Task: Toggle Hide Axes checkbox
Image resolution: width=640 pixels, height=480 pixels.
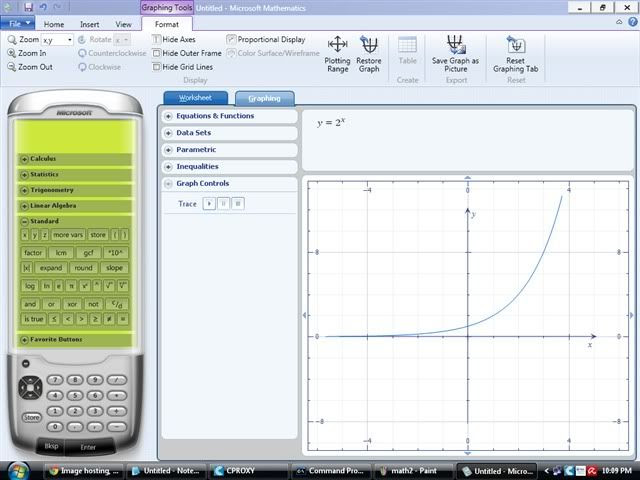Action: click(156, 39)
